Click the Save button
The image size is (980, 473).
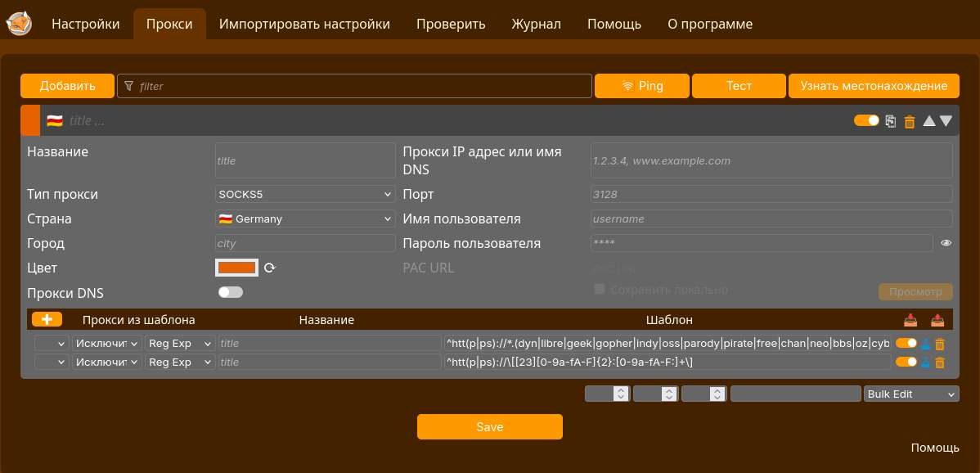[489, 427]
